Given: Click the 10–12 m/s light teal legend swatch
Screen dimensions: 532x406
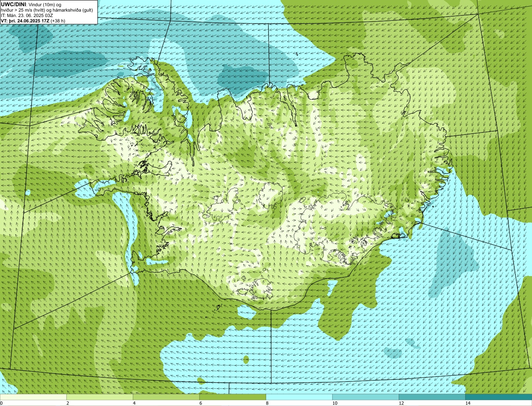Looking at the screenshot, I should point(366,397).
